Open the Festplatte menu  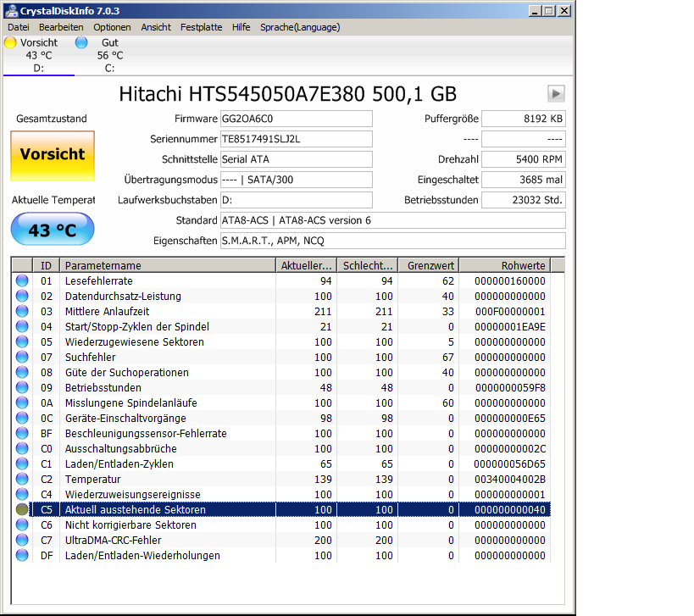coord(202,27)
